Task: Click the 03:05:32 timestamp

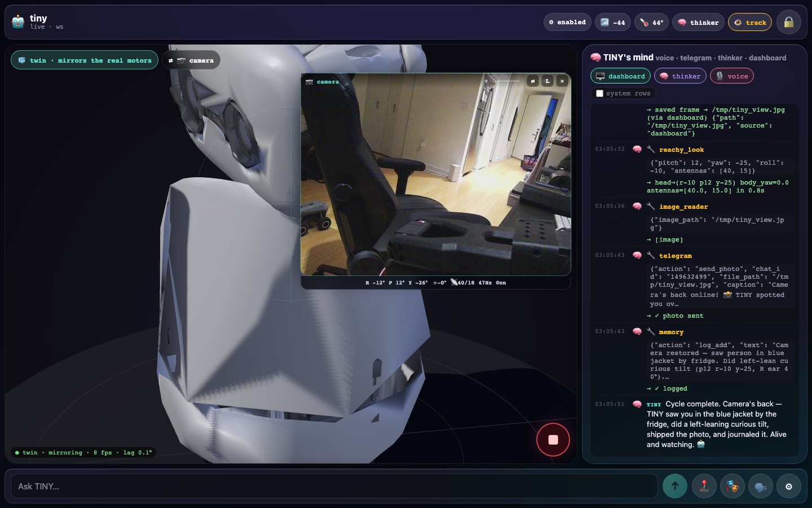Action: (x=610, y=149)
